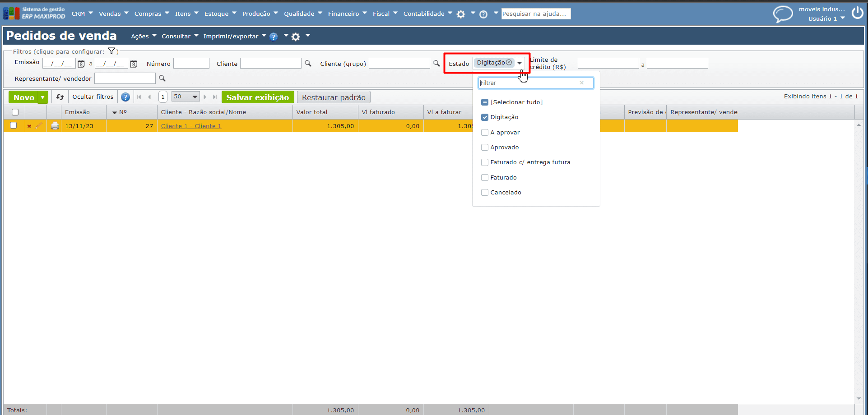Check the Aprovado state checkbox
Image resolution: width=868 pixels, height=415 pixels.
(485, 148)
